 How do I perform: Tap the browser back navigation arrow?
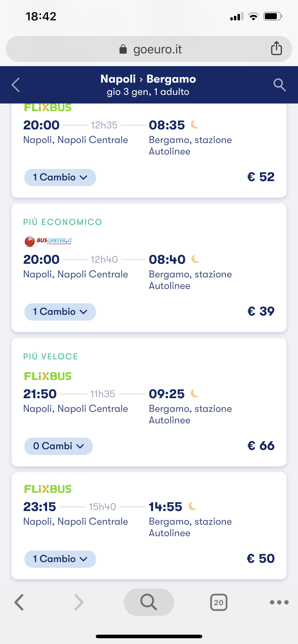pos(19,602)
